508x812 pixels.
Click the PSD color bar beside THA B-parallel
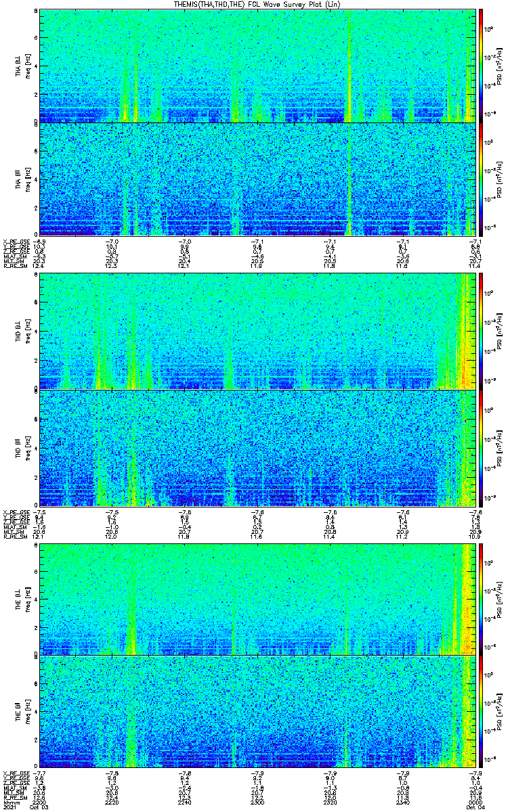481,179
